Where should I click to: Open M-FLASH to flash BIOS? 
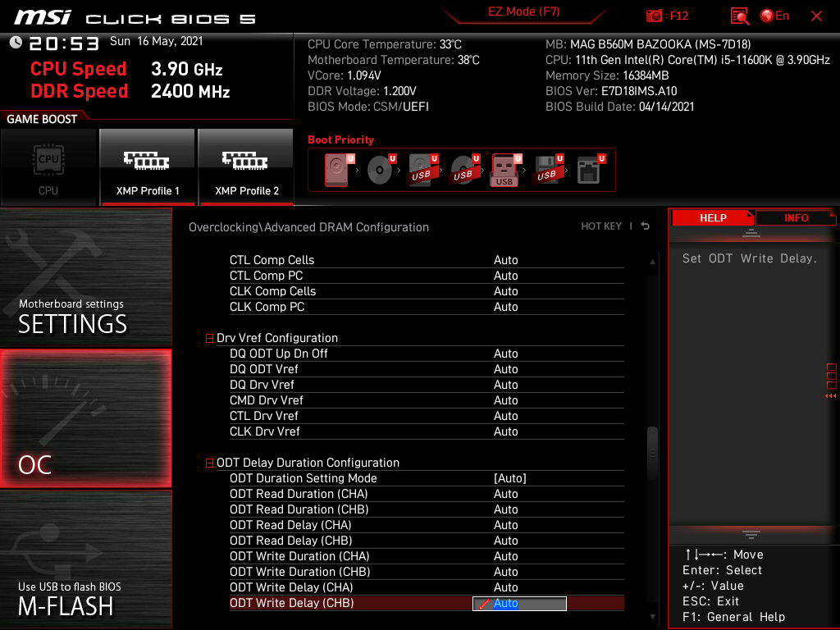[85, 559]
